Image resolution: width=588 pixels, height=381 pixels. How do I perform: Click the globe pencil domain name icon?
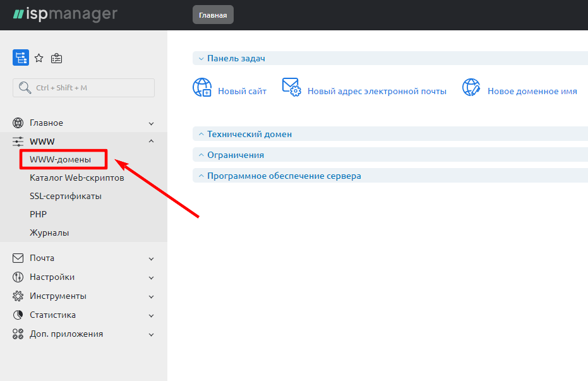coord(471,88)
